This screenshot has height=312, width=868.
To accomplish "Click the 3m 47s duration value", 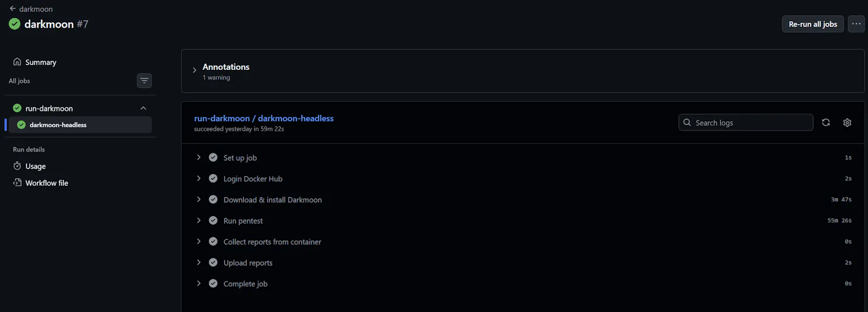I will [841, 199].
